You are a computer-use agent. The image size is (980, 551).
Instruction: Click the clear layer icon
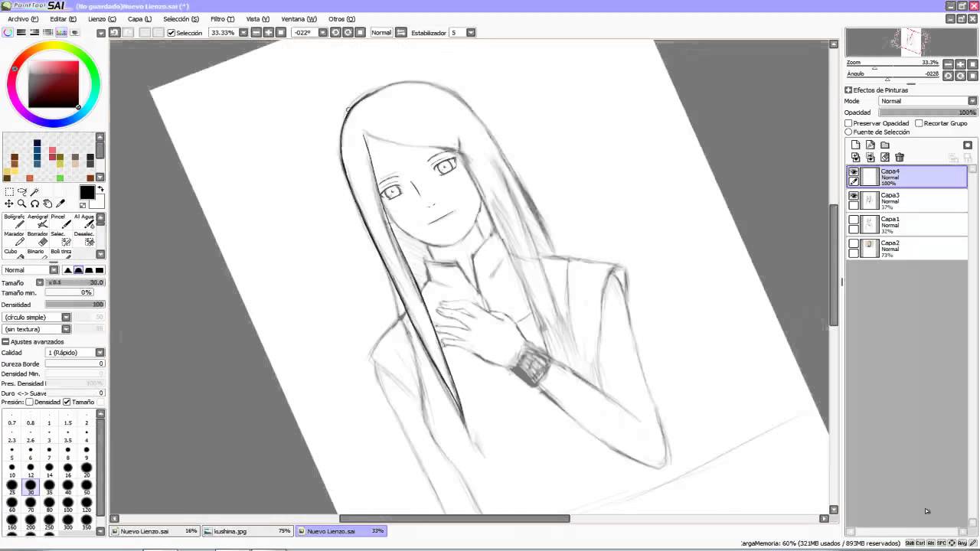point(884,157)
